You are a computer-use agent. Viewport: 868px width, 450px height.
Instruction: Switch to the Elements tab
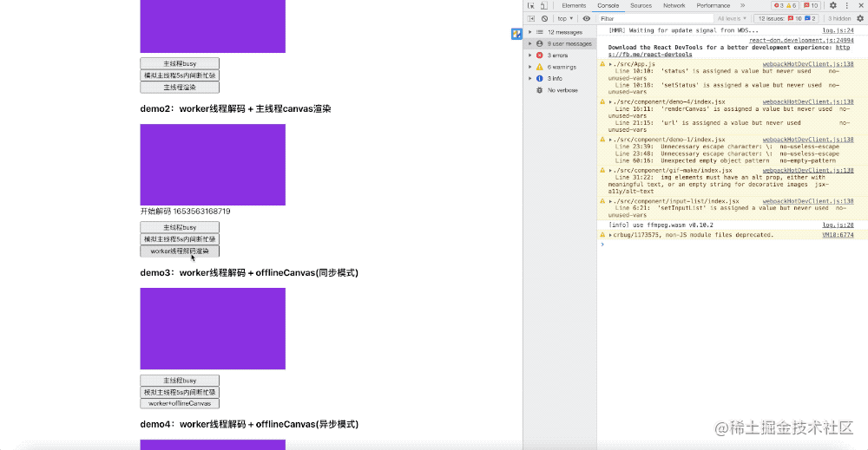click(x=574, y=5)
